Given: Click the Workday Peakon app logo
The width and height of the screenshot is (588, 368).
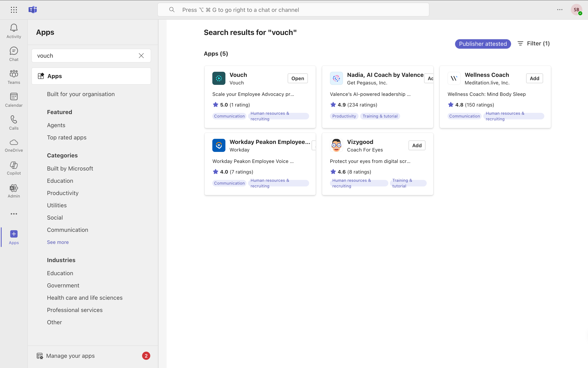Looking at the screenshot, I should (219, 145).
